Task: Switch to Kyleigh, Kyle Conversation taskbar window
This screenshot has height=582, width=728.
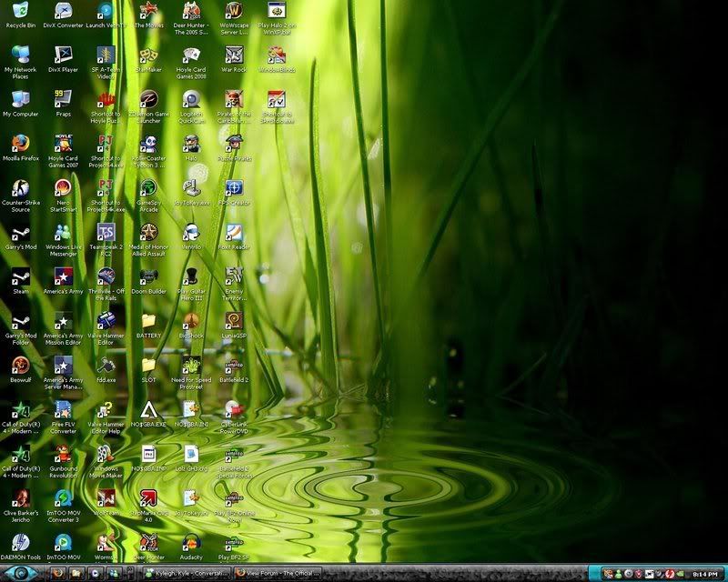Action: [x=186, y=573]
